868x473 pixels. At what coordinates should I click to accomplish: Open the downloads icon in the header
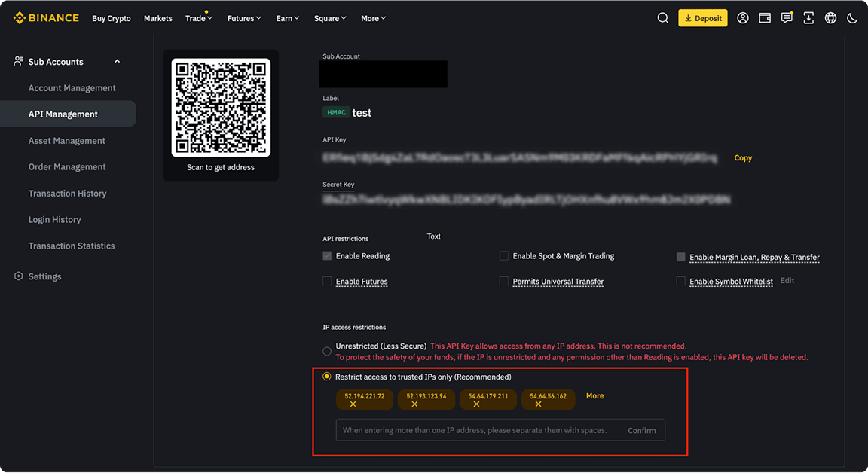tap(808, 17)
